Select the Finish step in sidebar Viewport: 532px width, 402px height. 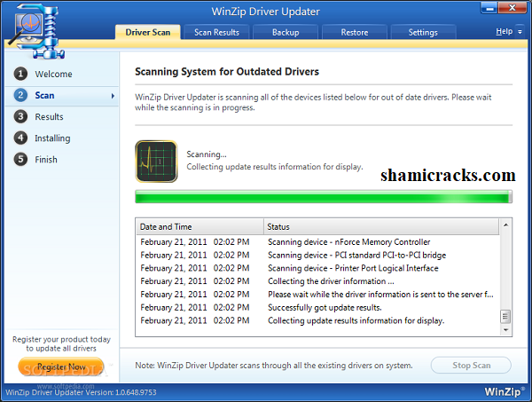[x=46, y=160]
